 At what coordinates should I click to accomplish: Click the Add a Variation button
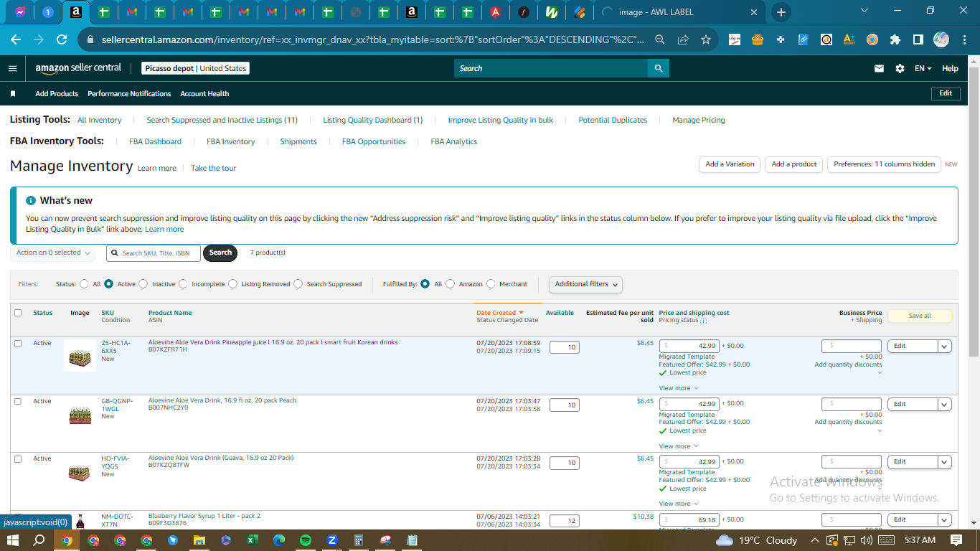730,164
